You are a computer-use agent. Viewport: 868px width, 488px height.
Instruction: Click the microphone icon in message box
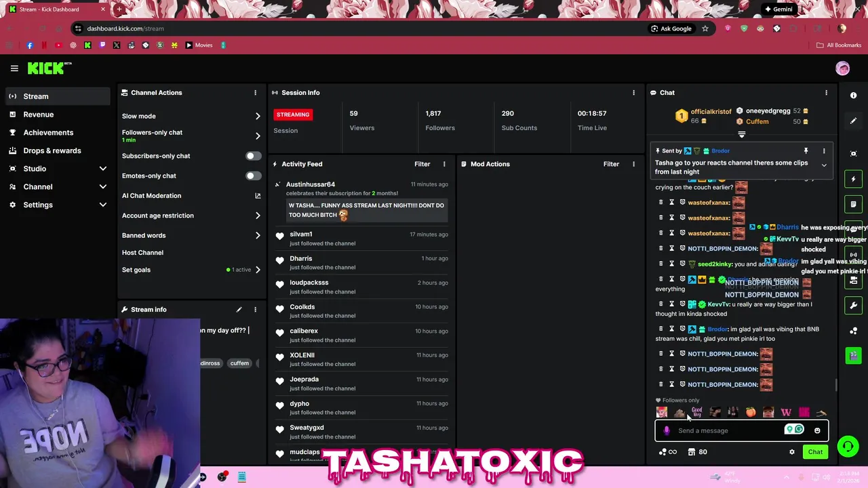pyautogui.click(x=666, y=430)
